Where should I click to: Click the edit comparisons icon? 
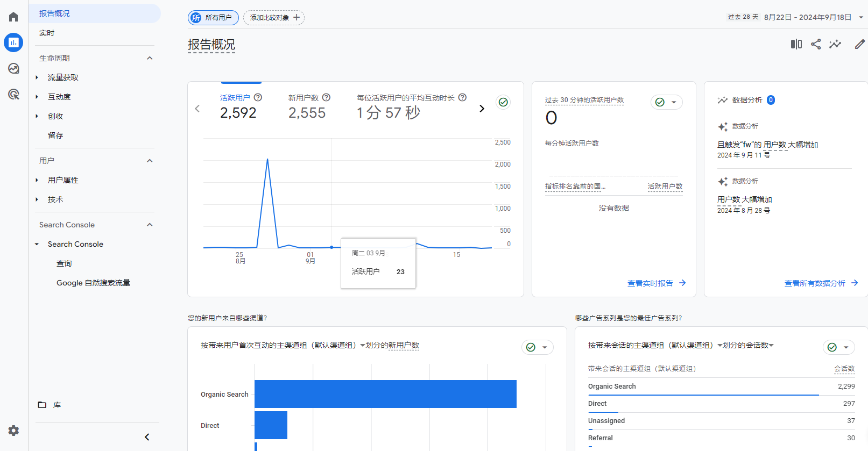796,44
